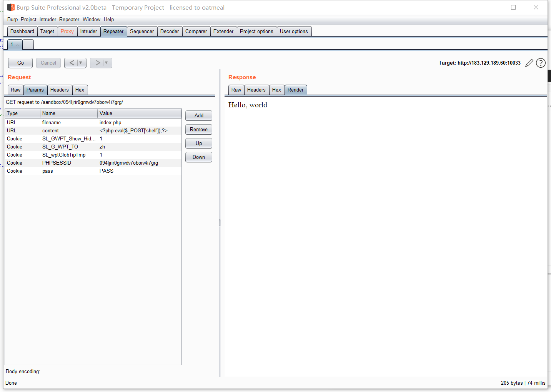Show the response Hex tab
Viewport: 551px width, 392px height.
277,90
